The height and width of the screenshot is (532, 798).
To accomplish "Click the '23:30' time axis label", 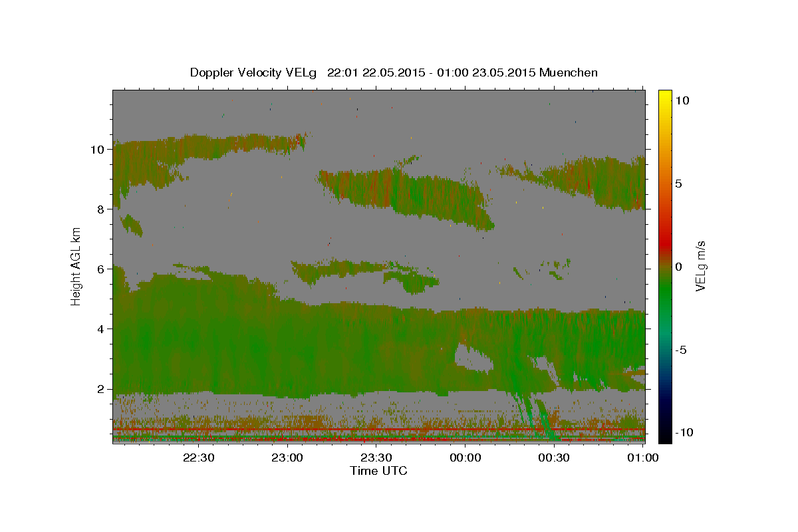I will click(376, 458).
